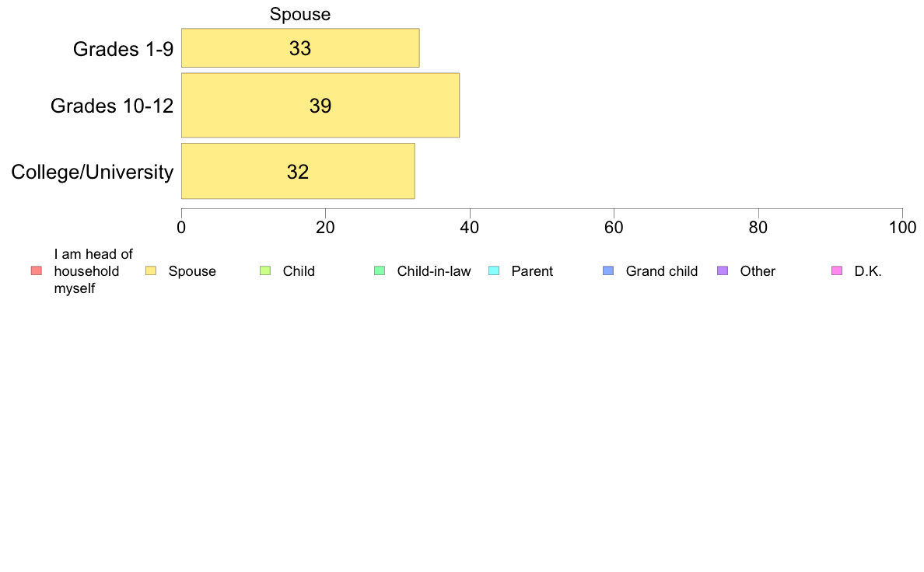
Task: Click the blue Grand child legend swatch
Action: [x=608, y=271]
